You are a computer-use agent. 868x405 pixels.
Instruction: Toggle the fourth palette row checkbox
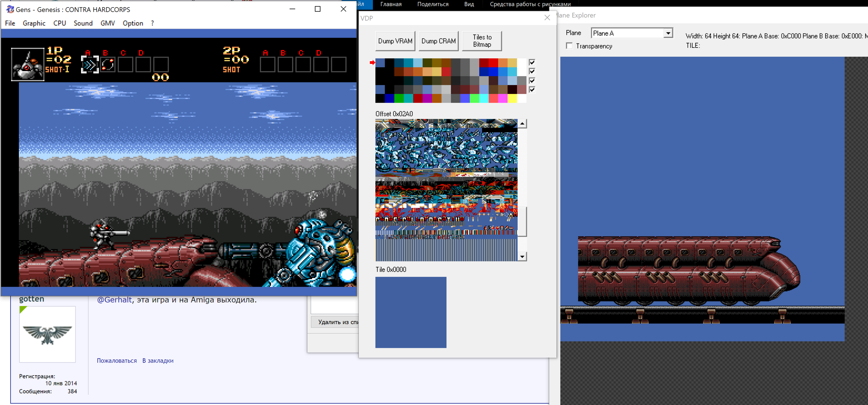[x=532, y=90]
